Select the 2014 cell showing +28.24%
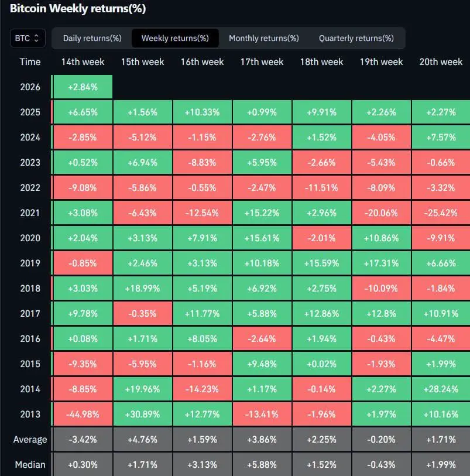This screenshot has height=476, width=470. click(x=441, y=389)
